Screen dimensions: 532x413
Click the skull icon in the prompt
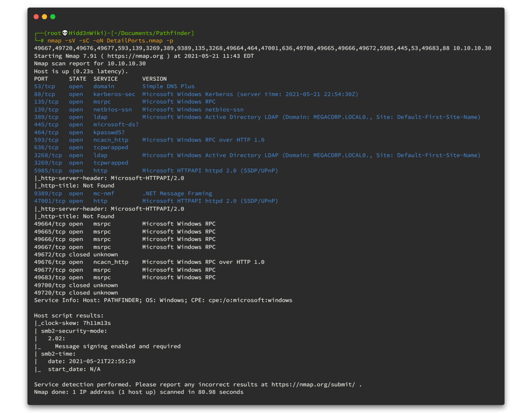(x=65, y=33)
